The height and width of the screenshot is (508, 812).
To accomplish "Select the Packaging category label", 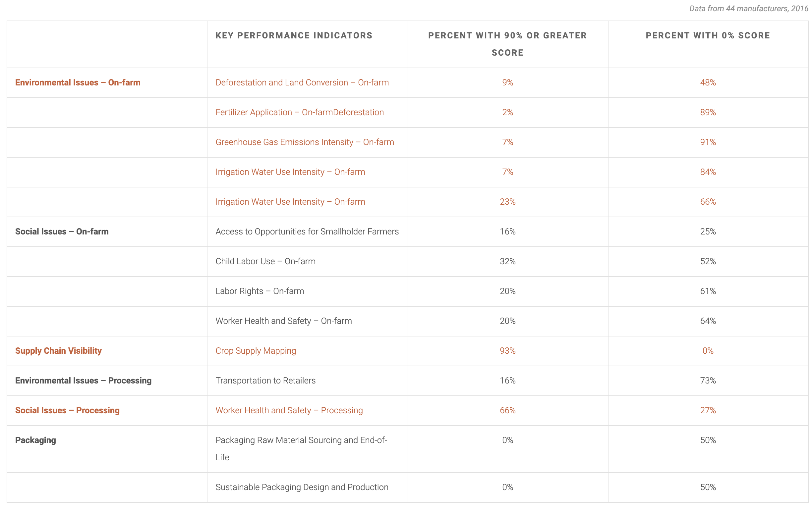I will (36, 440).
